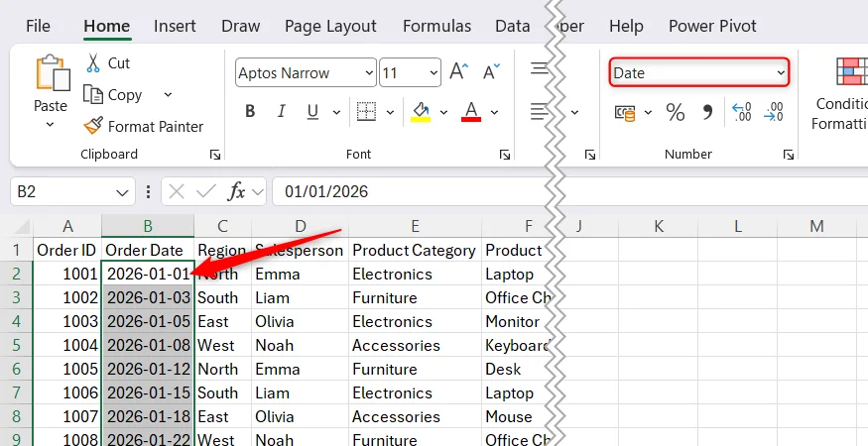This screenshot has width=868, height=446.
Task: Click the cell containing 2026-01-12
Action: (x=148, y=369)
